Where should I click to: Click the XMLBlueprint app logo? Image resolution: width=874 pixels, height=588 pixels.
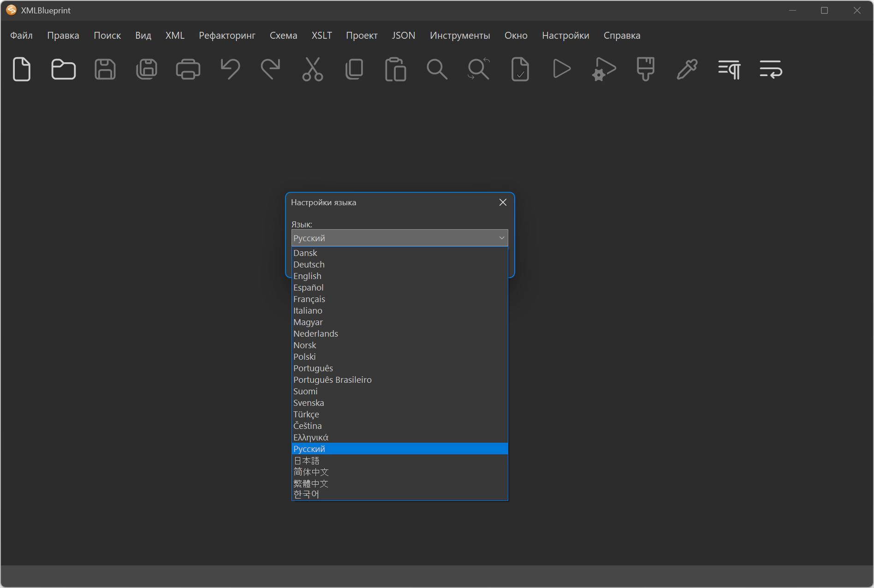tap(12, 10)
